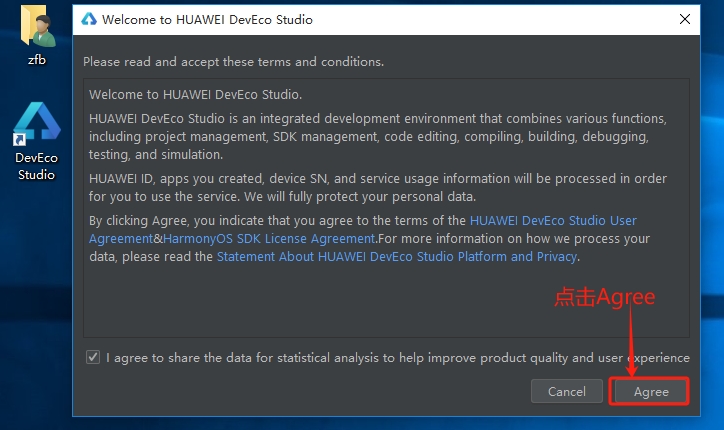Close the Welcome dialog with the X
Screen dimensions: 724x430
pyautogui.click(x=685, y=19)
